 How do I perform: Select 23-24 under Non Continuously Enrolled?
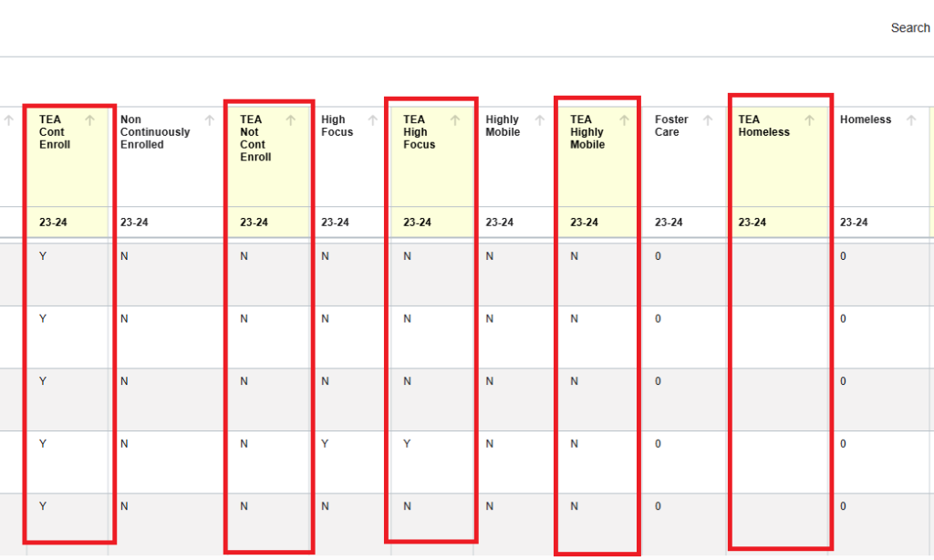[134, 223]
